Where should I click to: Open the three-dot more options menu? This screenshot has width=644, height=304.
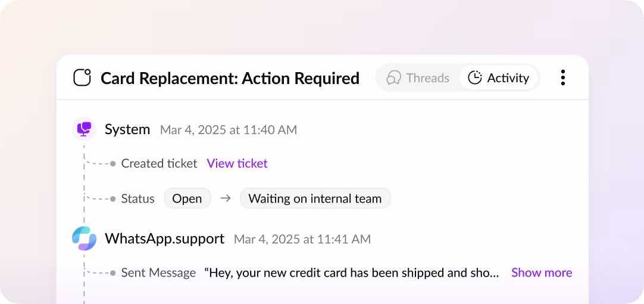(562, 77)
